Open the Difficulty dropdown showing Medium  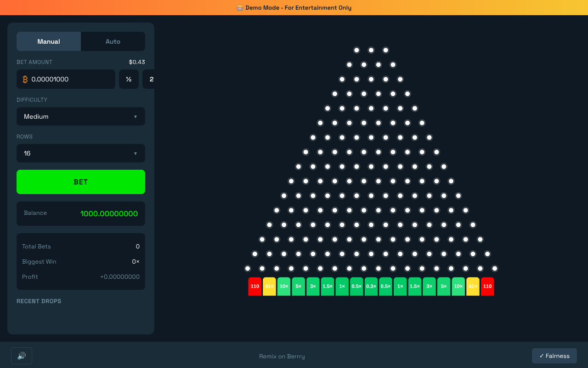pos(81,116)
